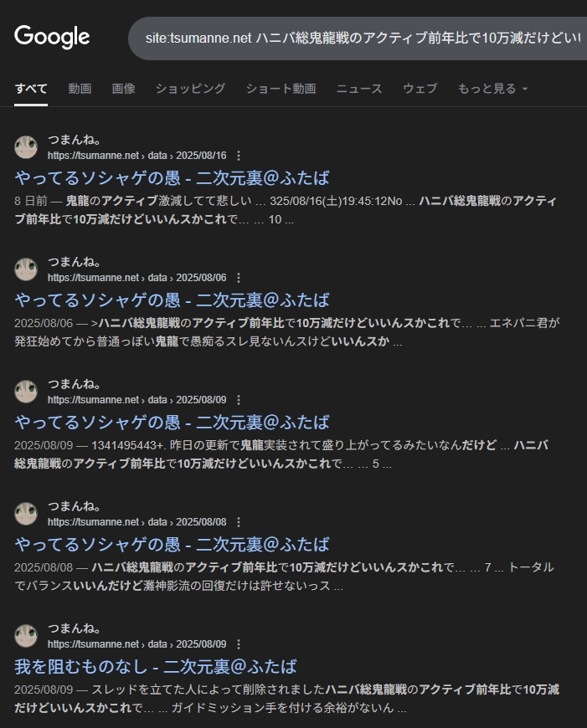
Task: Open the 2025/08/06 やってるソシャゲの愚 result
Action: 172,300
